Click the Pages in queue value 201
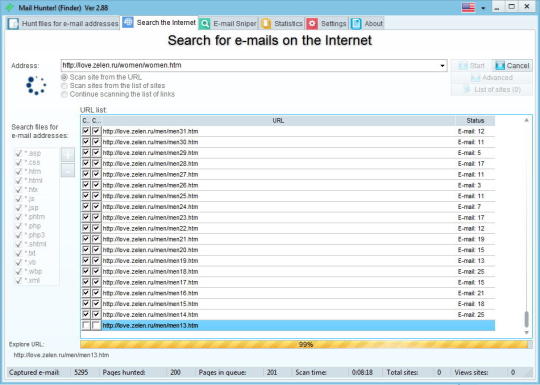540x385 pixels. point(272,372)
